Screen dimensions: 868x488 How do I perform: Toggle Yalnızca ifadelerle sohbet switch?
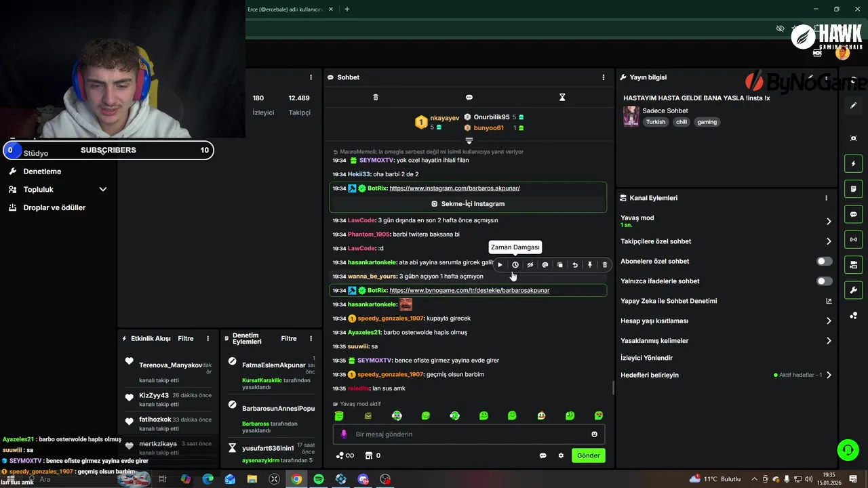point(824,281)
